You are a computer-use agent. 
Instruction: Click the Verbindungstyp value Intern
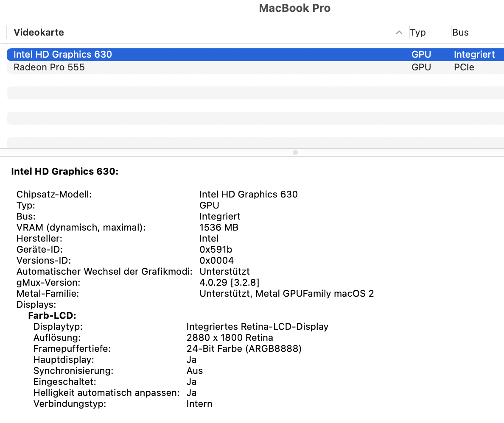click(x=199, y=404)
